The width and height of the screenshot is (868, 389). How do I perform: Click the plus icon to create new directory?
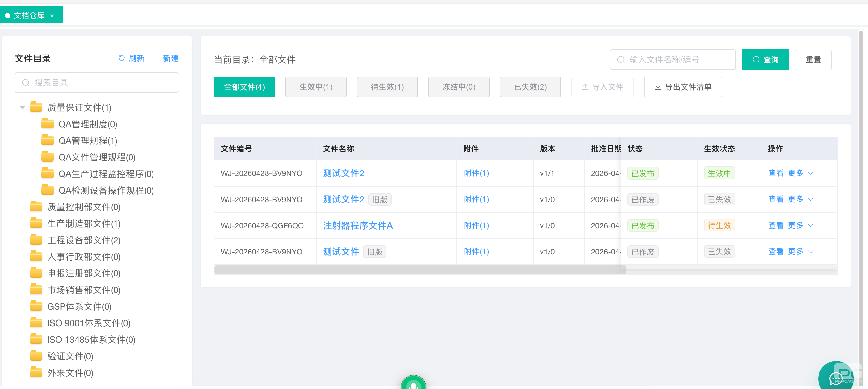tap(156, 58)
